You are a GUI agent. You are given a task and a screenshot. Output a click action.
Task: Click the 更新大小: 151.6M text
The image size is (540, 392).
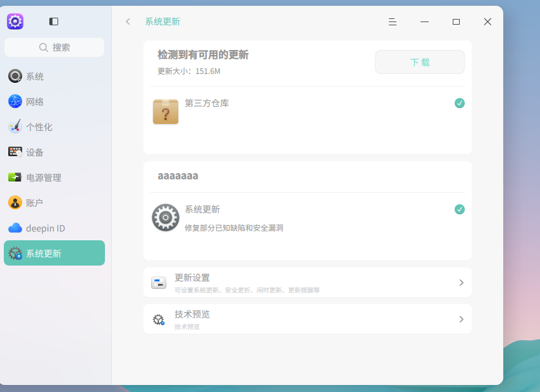[x=188, y=71]
